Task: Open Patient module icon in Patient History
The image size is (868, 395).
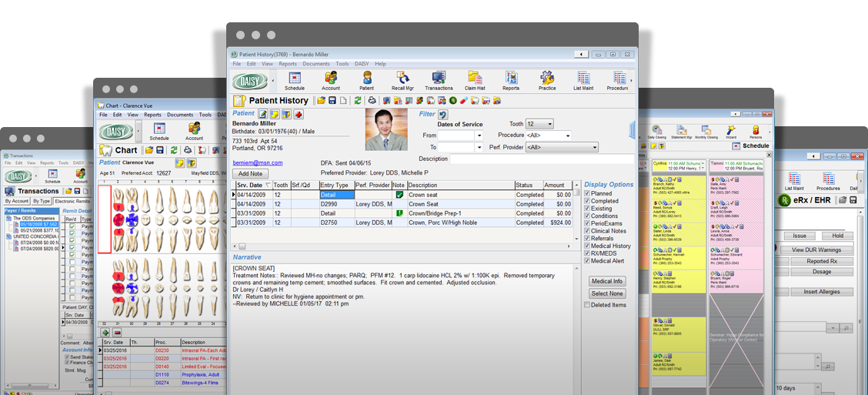Action: click(366, 81)
